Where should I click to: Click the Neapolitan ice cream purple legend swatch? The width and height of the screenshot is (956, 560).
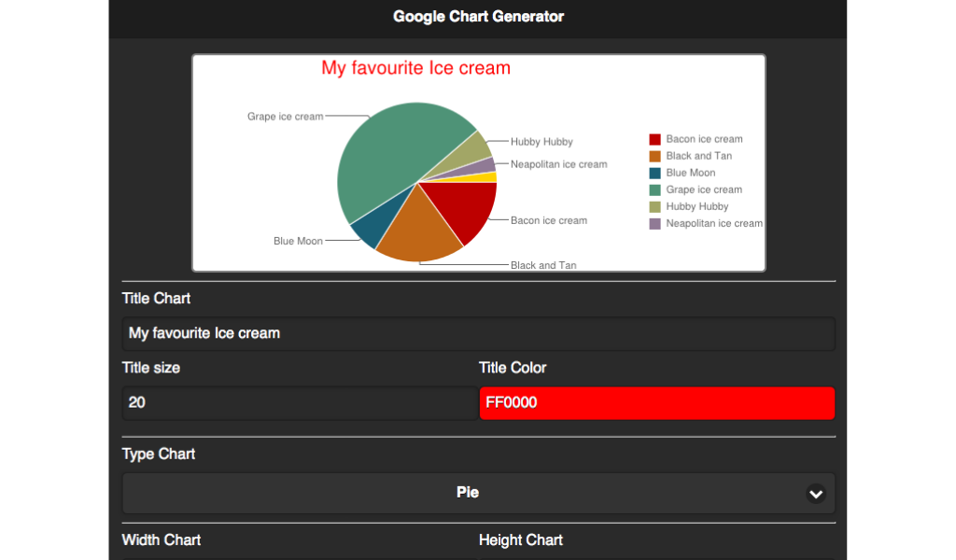654,223
